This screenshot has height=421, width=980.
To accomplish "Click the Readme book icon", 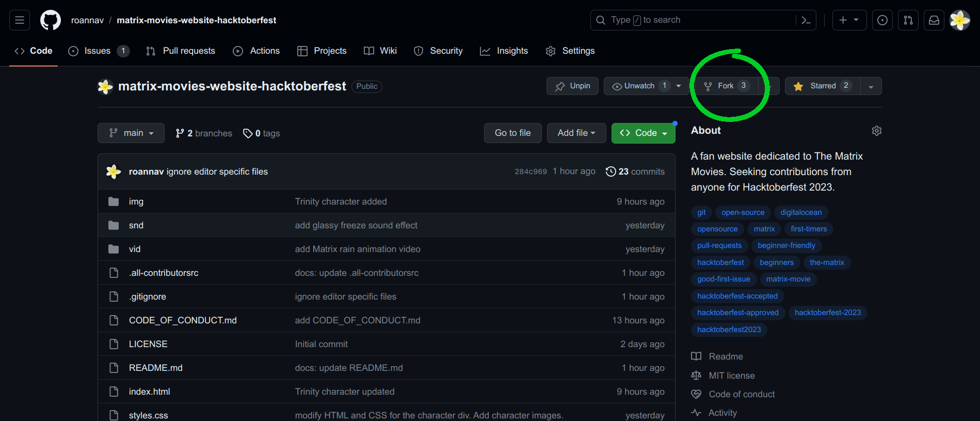I will 696,356.
